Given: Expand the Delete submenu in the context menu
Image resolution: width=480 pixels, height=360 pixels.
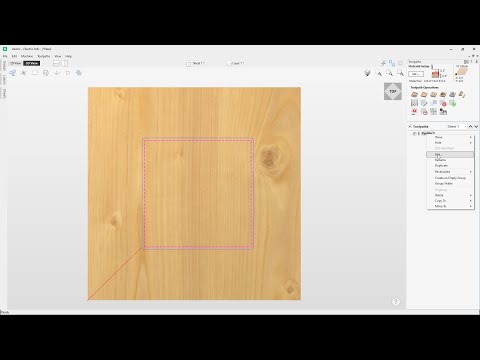Looking at the screenshot, I should click(450, 195).
